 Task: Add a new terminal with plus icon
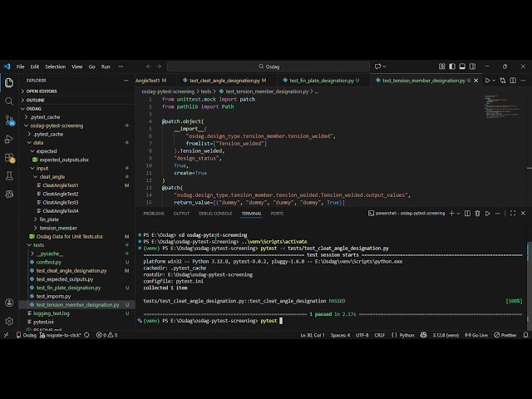451,213
